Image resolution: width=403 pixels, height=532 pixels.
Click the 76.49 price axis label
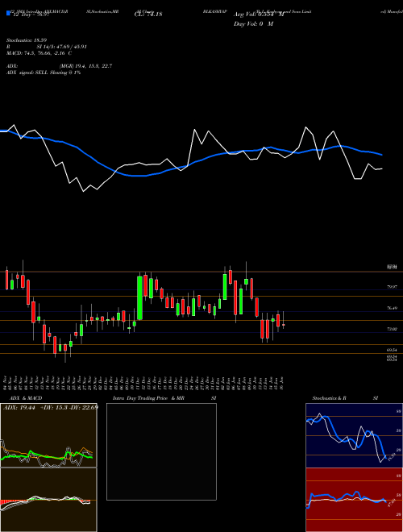pos(392,308)
